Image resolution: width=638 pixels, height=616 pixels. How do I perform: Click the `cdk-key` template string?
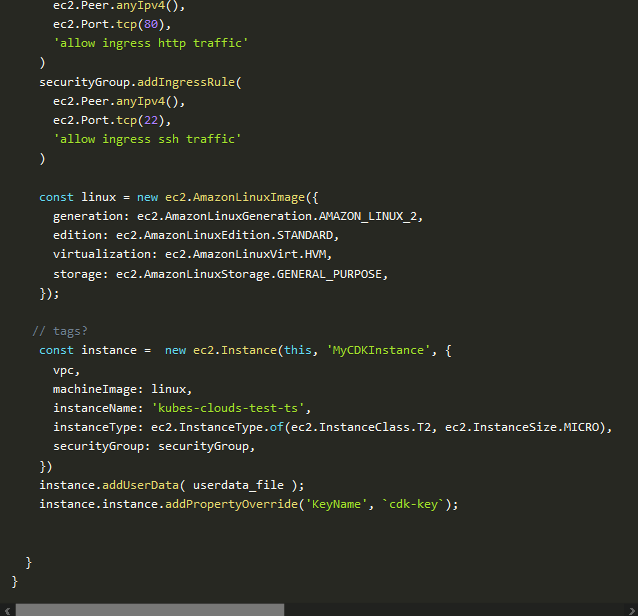(413, 505)
